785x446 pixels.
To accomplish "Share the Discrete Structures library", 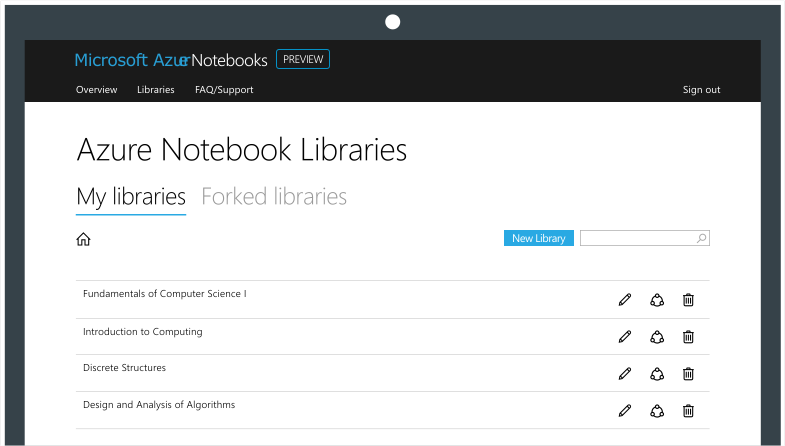I will point(657,374).
